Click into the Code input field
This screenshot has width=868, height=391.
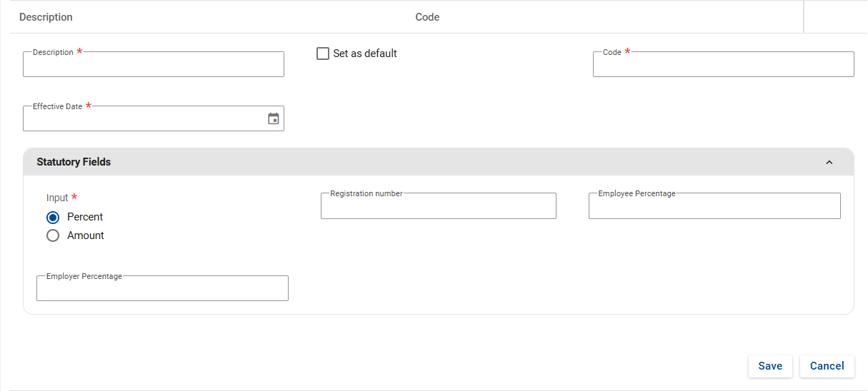(723, 65)
